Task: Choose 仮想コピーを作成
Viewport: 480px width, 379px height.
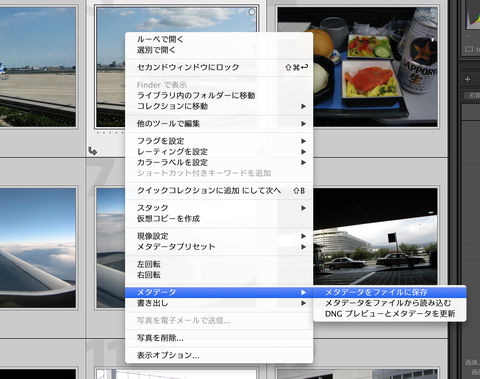Action: [219, 219]
